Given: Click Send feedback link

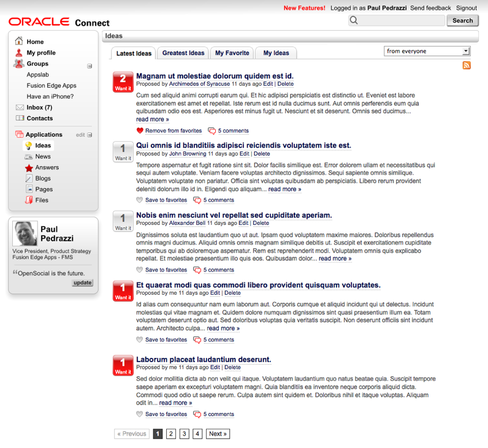Looking at the screenshot, I should point(430,8).
